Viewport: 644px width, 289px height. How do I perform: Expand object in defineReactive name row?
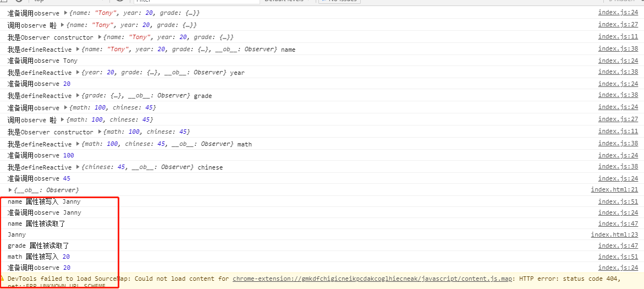(78, 50)
